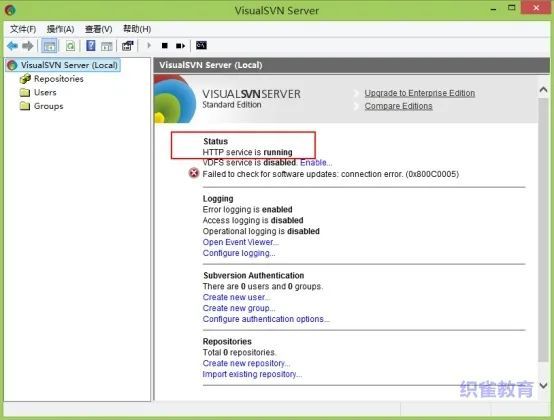Click the 'Access logging is disabled' text
Screen dimensions: 554x420
coord(253,220)
